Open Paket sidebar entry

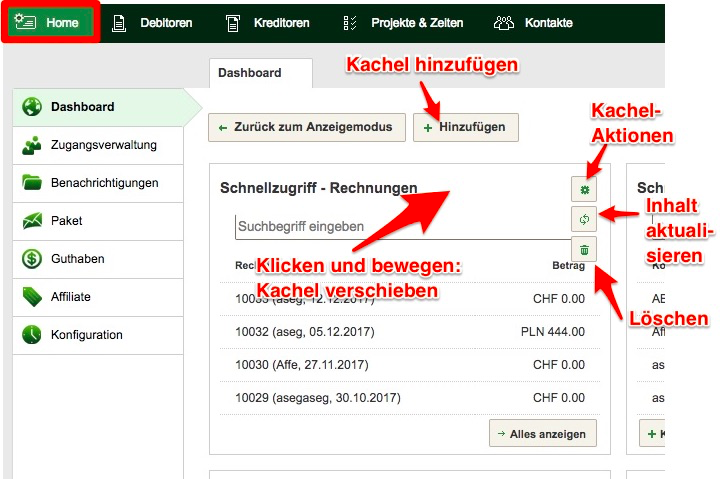98,221
